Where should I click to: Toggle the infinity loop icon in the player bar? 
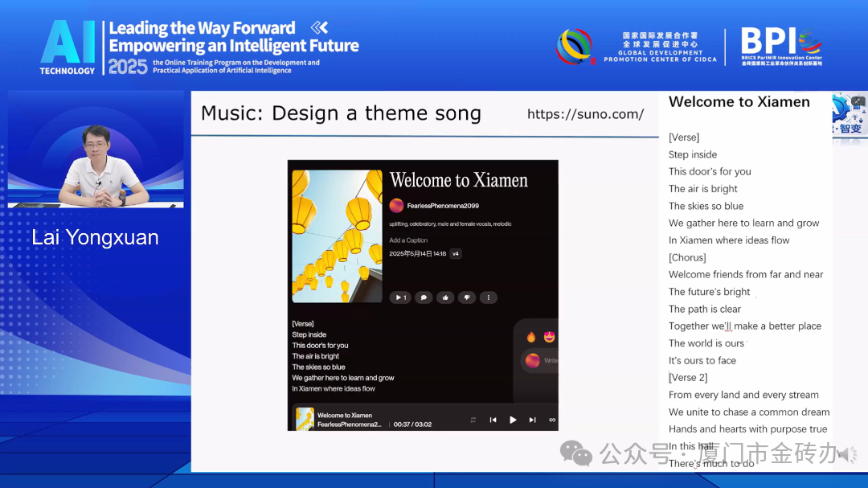(552, 420)
